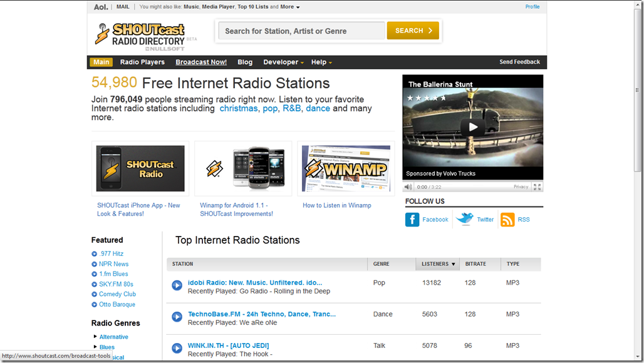
Task: Open the christmas stations link
Action: (x=239, y=108)
